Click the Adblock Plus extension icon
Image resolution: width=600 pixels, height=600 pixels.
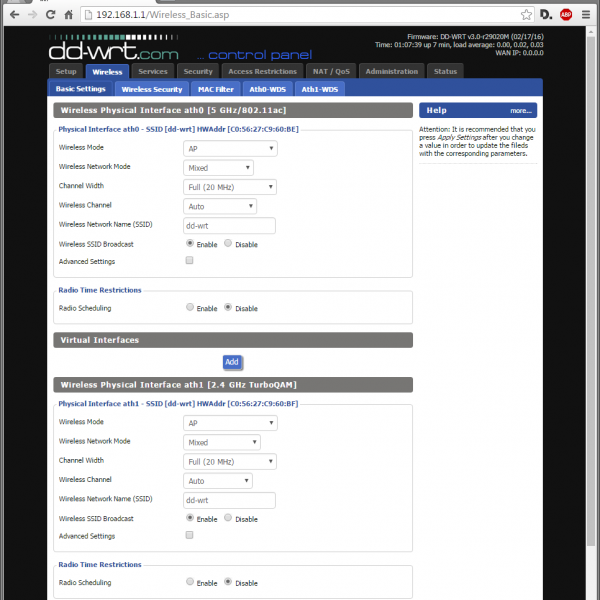tap(566, 16)
